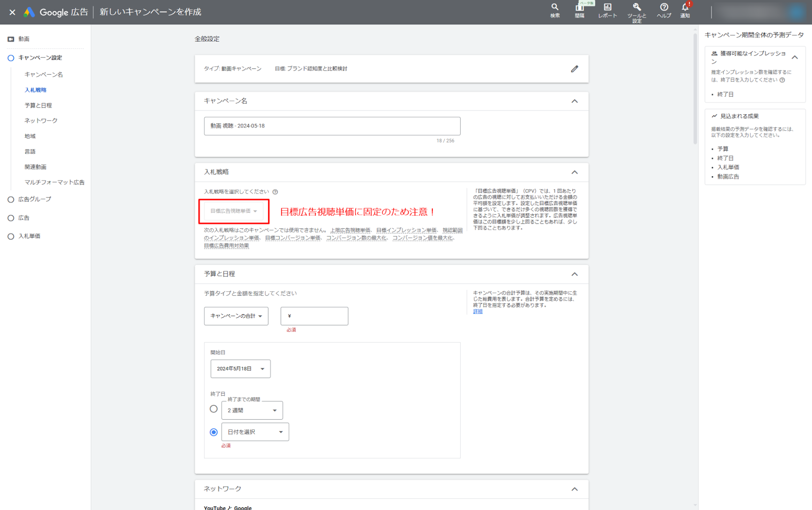Image resolution: width=812 pixels, height=510 pixels.
Task: Go to 地域 in sidebar
Action: pyautogui.click(x=30, y=136)
